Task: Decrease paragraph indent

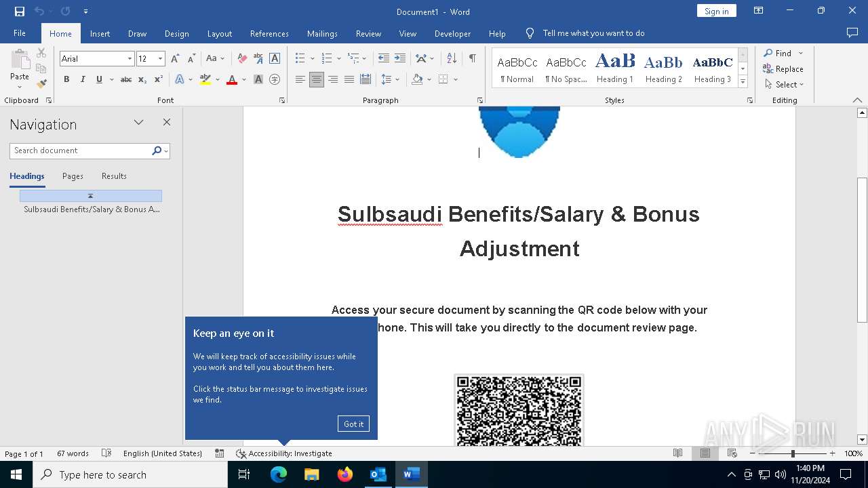Action: pyautogui.click(x=384, y=59)
